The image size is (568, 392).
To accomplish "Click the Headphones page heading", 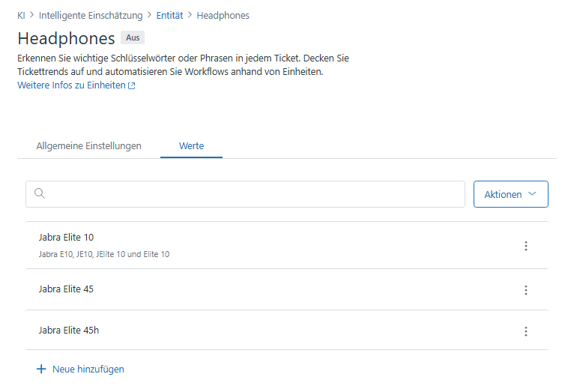I will tap(66, 38).
